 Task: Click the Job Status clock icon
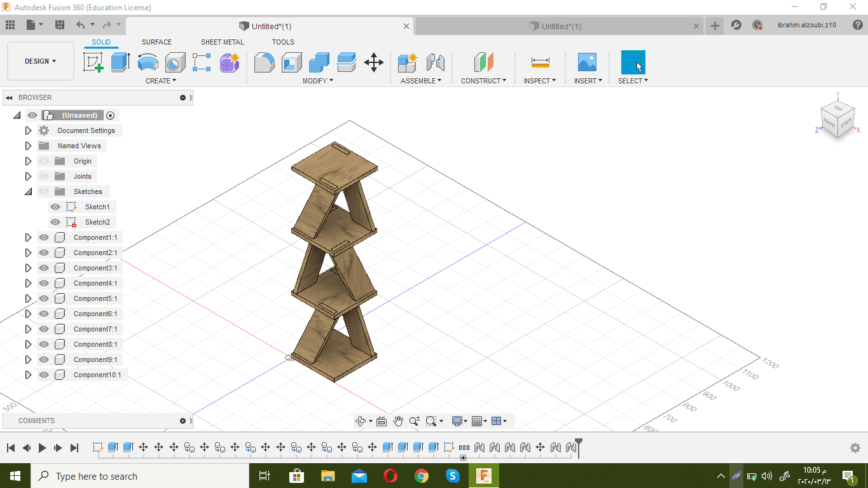pos(757,25)
